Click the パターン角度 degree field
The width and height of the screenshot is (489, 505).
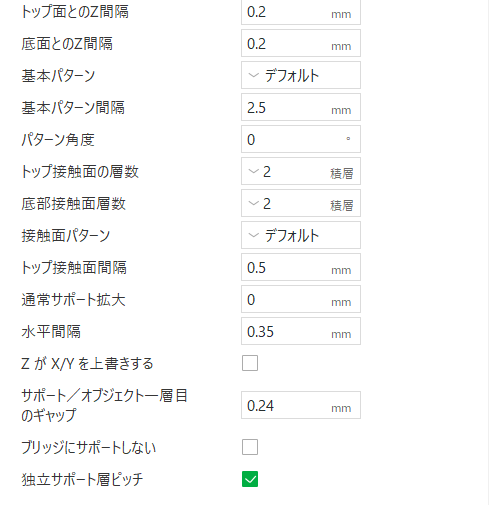(x=301, y=139)
